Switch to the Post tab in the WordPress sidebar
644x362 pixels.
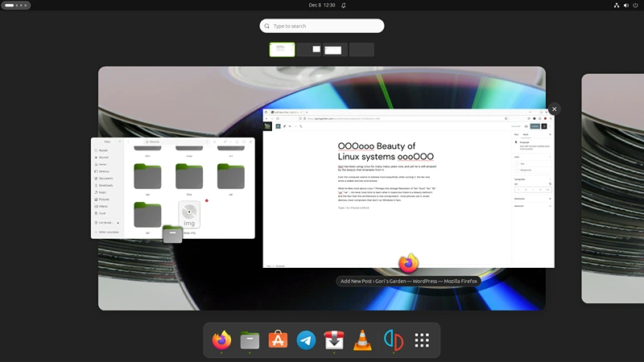tap(517, 134)
